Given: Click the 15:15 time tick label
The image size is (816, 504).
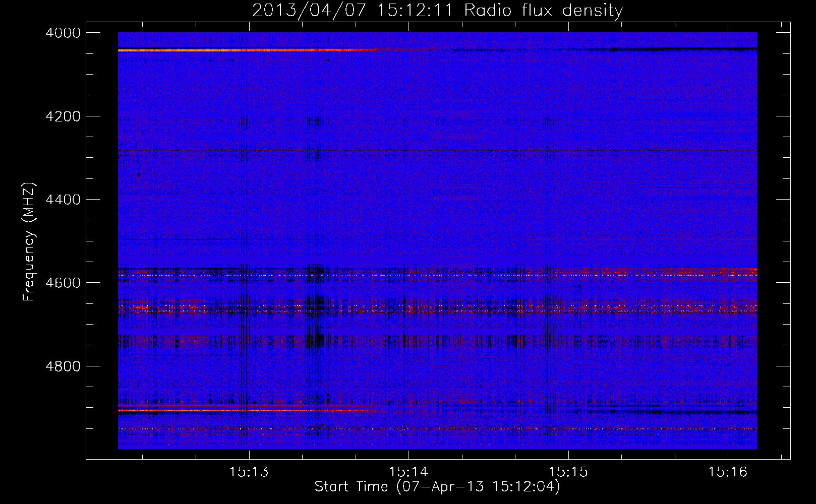Looking at the screenshot, I should point(568,472).
